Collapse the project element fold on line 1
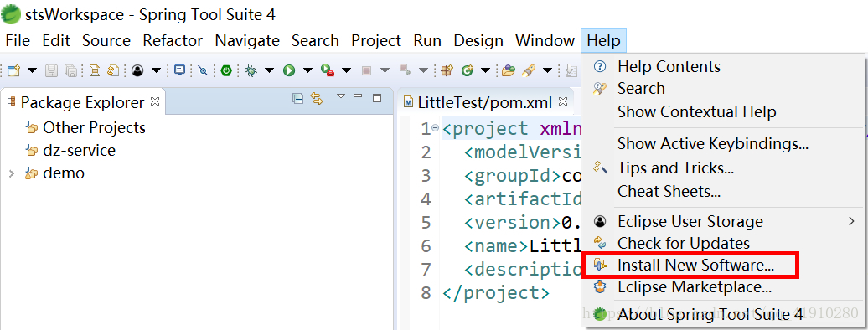 pos(435,128)
